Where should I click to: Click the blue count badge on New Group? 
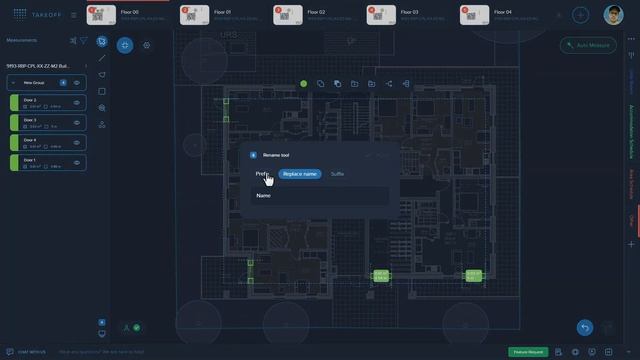tap(63, 83)
